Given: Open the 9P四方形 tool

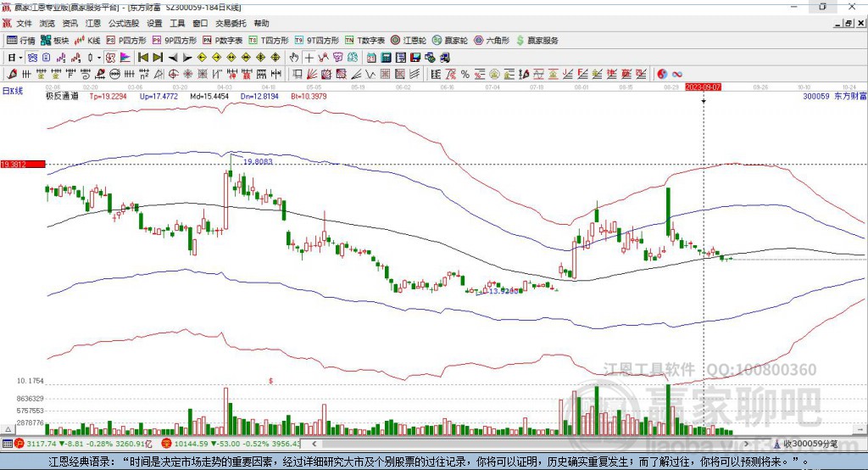Looking at the screenshot, I should pos(175,41).
